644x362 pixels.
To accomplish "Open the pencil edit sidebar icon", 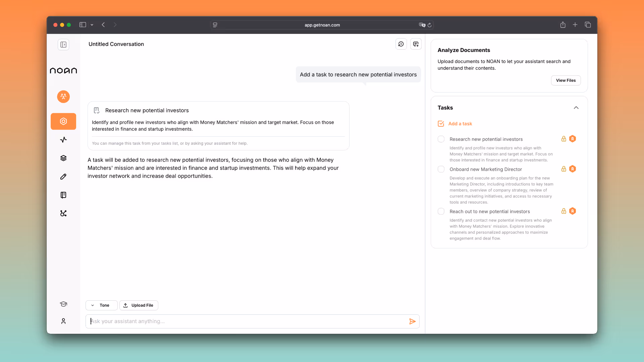I will (63, 177).
